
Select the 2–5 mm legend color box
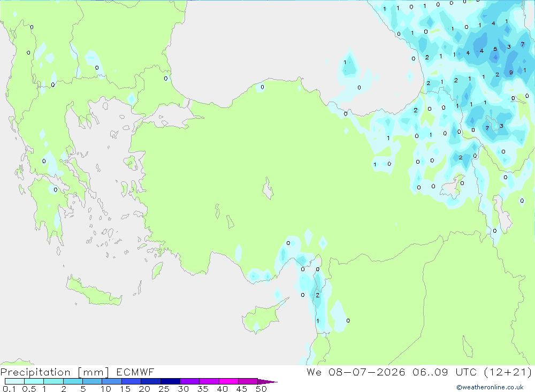pyautogui.click(x=73, y=381)
